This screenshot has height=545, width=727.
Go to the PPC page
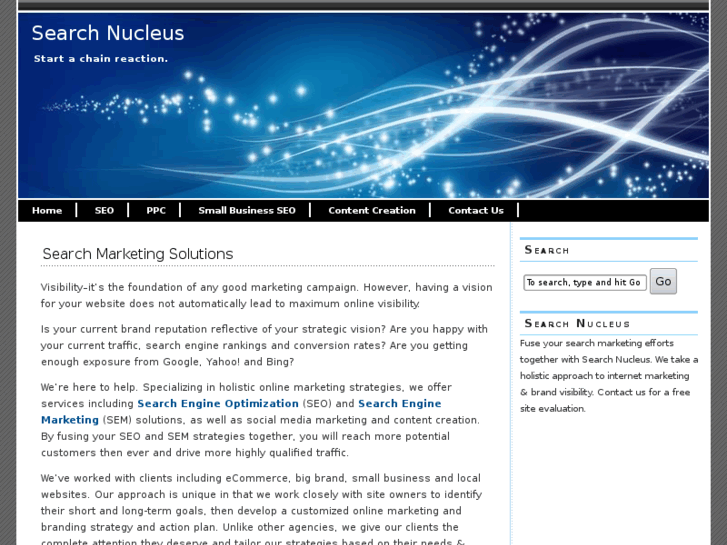(x=156, y=210)
